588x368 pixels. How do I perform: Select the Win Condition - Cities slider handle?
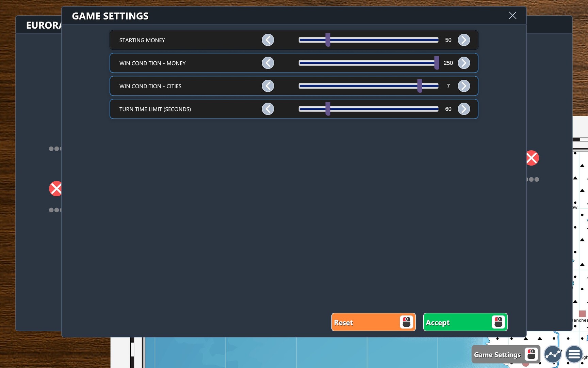(420, 86)
